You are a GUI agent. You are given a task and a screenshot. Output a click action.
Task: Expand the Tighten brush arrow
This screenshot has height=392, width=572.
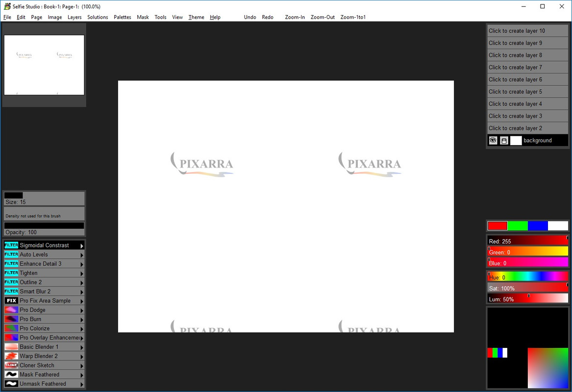pos(82,273)
